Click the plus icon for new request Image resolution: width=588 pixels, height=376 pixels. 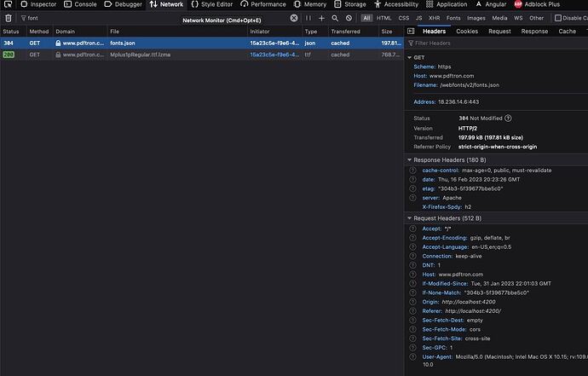[322, 18]
